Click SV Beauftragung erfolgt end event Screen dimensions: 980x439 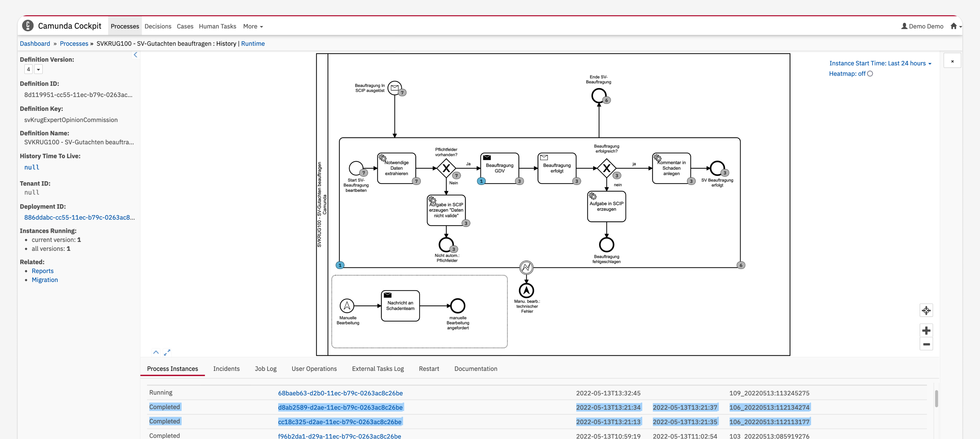click(x=717, y=168)
